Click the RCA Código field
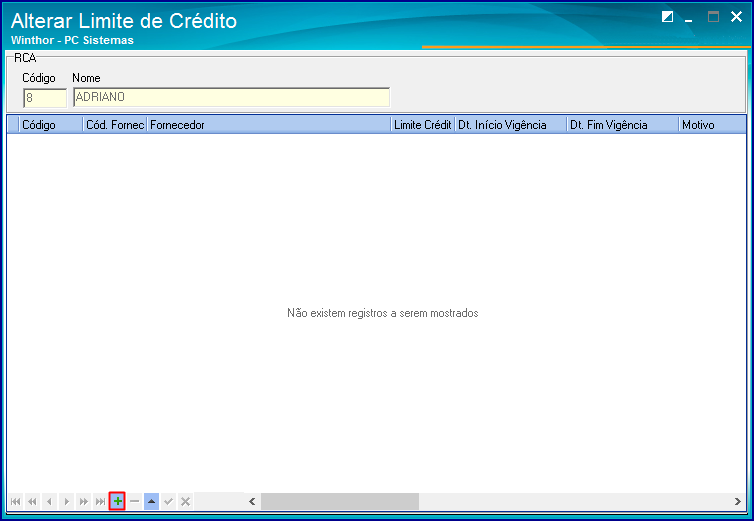Viewport: 754px width, 521px height. pos(45,98)
